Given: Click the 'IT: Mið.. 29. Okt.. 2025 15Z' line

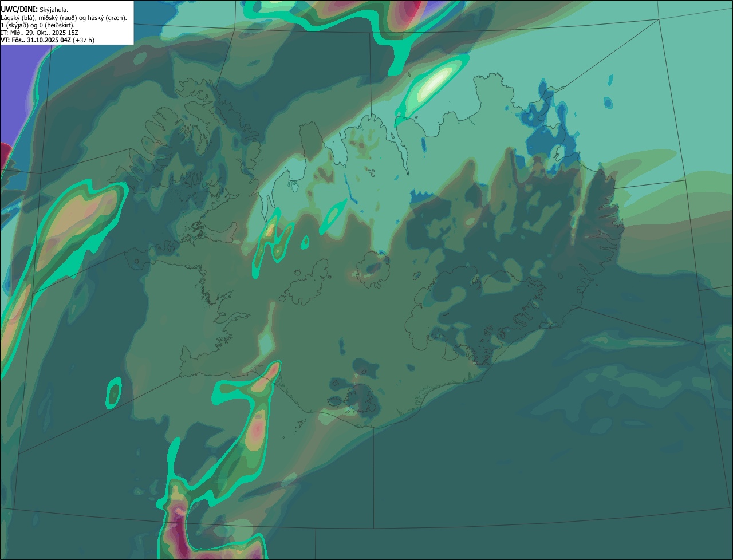Looking at the screenshot, I should coord(40,33).
